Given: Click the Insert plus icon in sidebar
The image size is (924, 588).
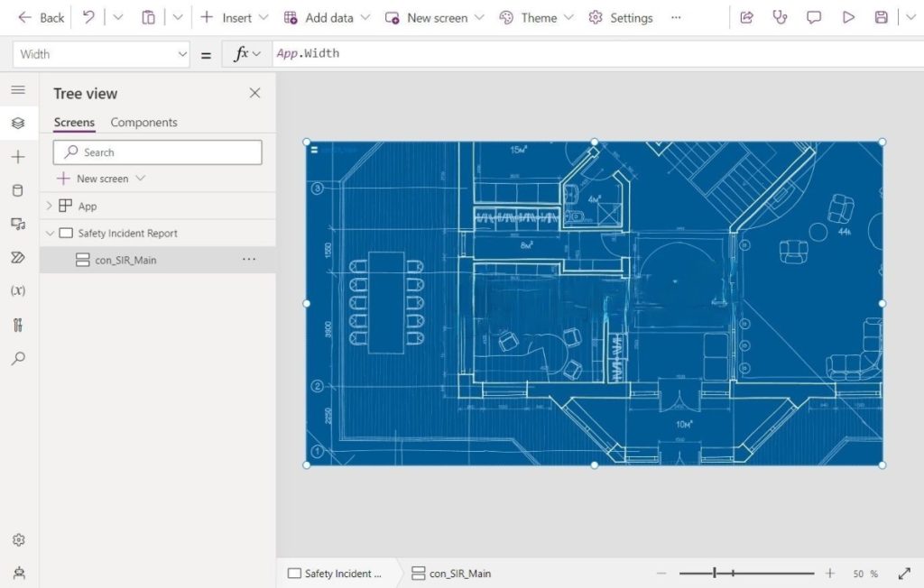Looking at the screenshot, I should coord(18,157).
